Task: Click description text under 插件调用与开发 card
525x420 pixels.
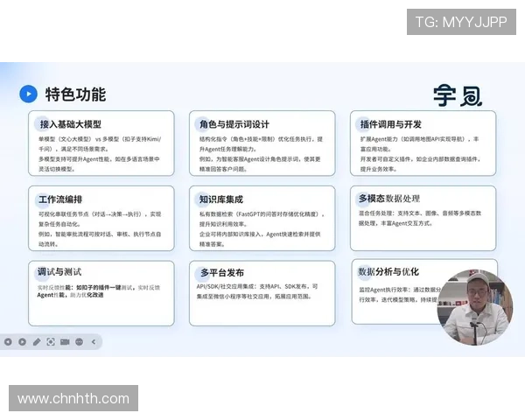Action: [x=421, y=154]
